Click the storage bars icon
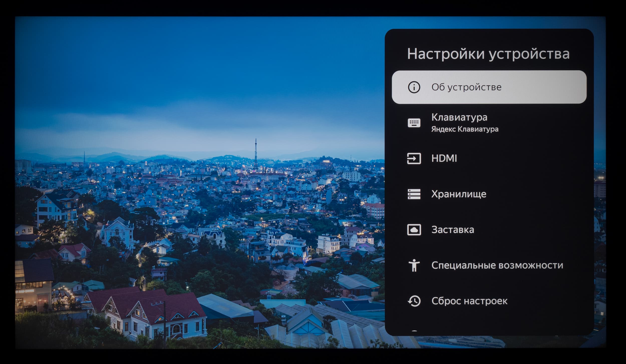This screenshot has height=364, width=626. pos(414,194)
